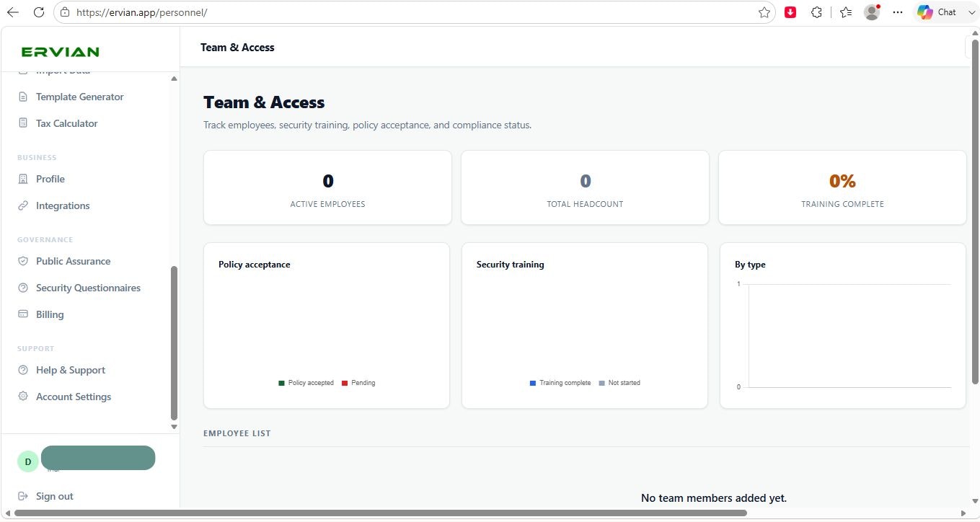Toggle the Training complete blue legend swatch
This screenshot has width=980, height=522.
point(533,383)
